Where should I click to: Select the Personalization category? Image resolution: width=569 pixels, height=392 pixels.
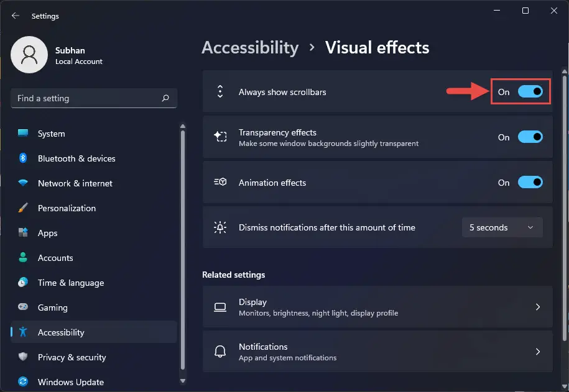pos(94,208)
